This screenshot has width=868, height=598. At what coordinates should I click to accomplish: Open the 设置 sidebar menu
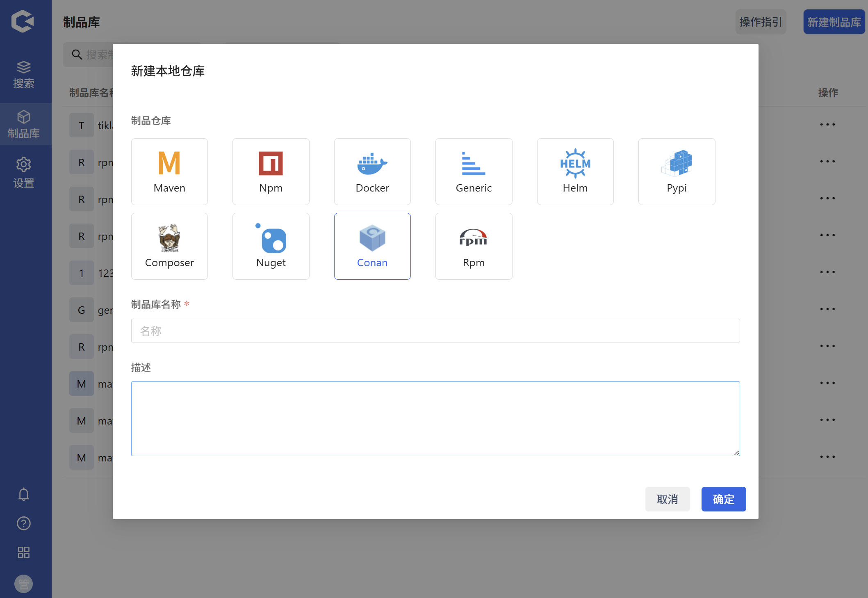[24, 172]
